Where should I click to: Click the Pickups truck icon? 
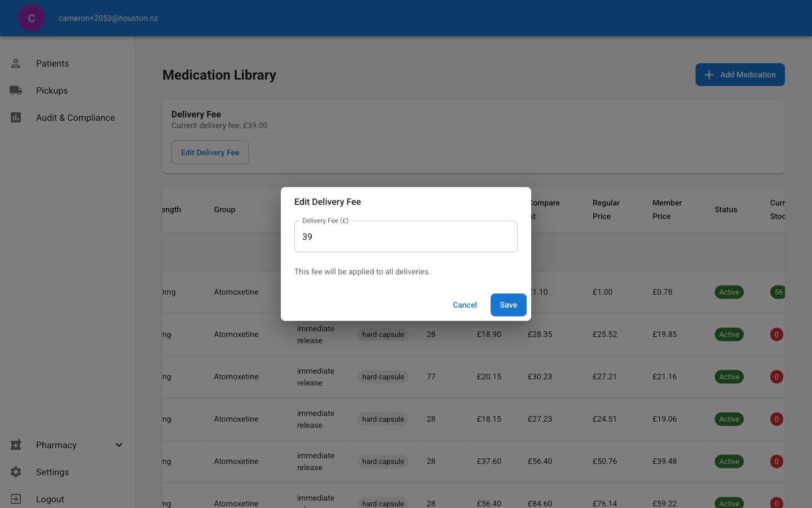click(16, 90)
